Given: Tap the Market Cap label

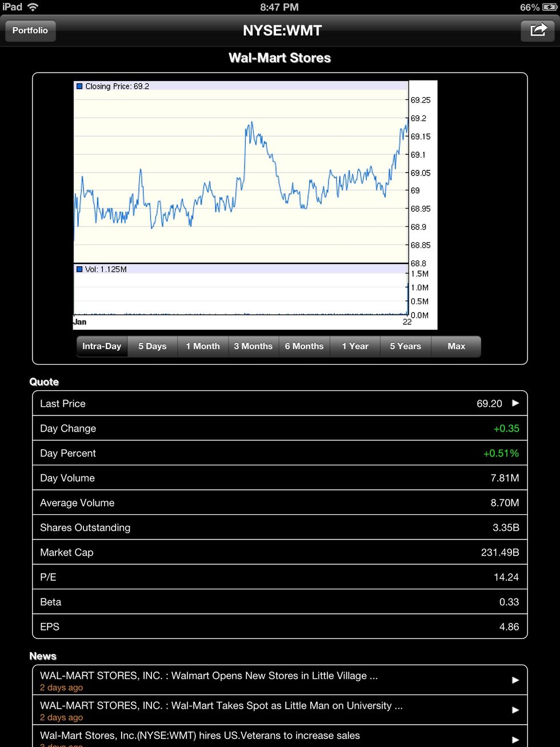Looking at the screenshot, I should click(67, 553).
